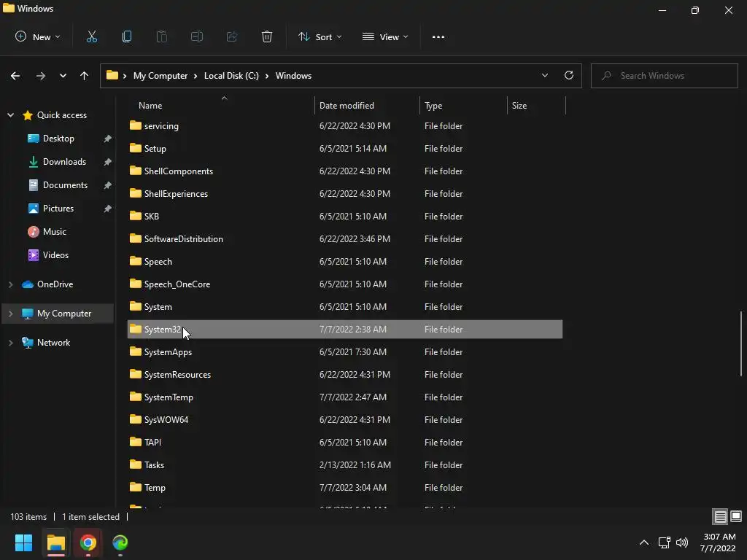Click the network tray icon

pos(664,542)
